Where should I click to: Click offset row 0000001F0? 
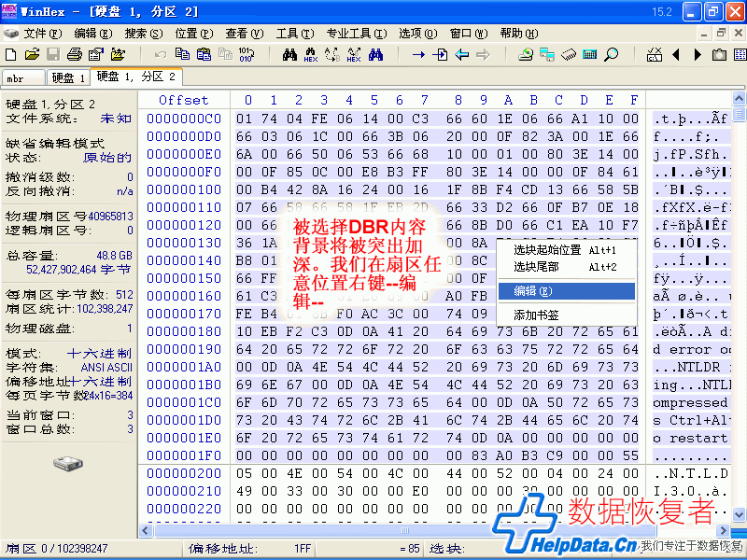184,455
